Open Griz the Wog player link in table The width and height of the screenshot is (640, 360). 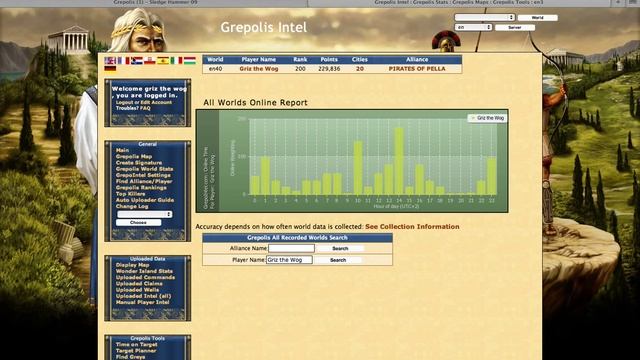[259, 69]
